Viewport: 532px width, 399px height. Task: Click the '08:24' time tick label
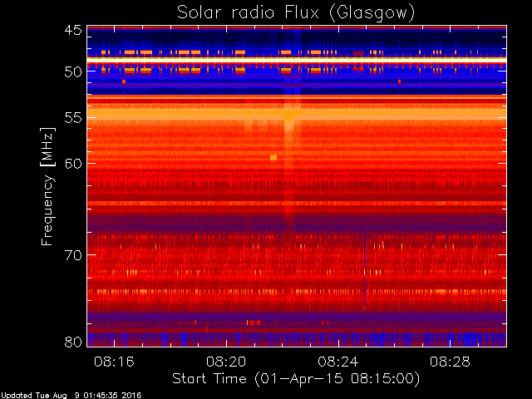[338, 362]
